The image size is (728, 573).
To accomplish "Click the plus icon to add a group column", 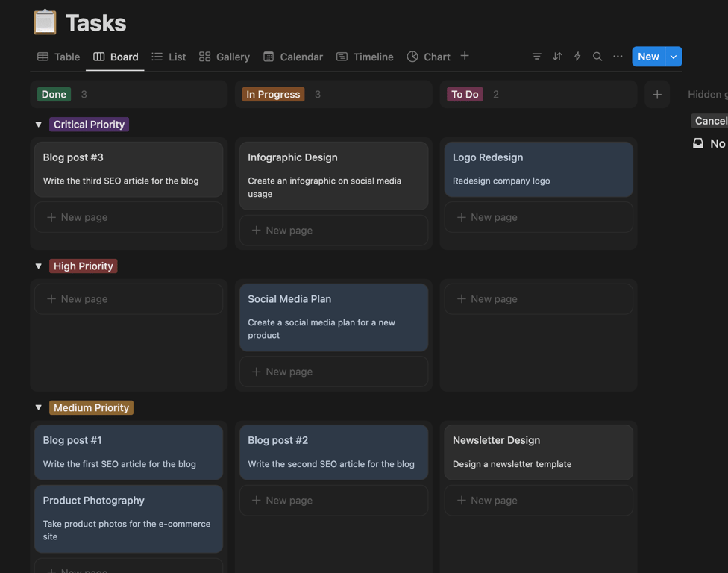I will pos(657,95).
